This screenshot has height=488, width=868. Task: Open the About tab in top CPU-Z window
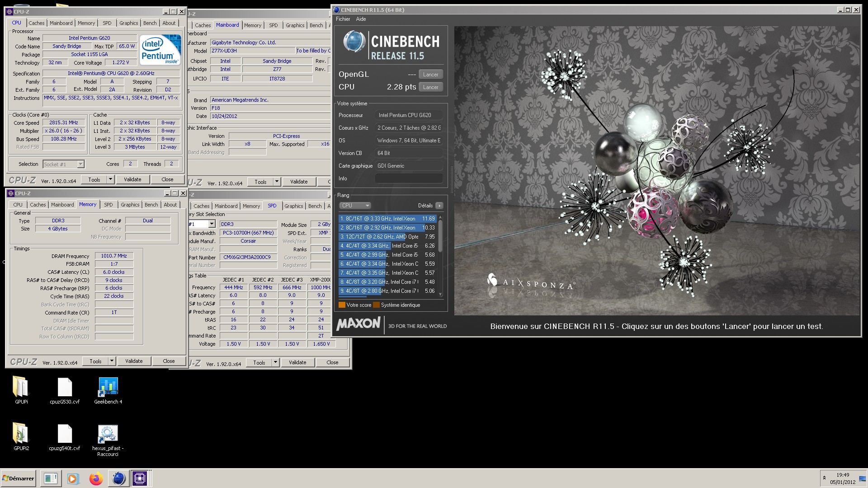[169, 23]
